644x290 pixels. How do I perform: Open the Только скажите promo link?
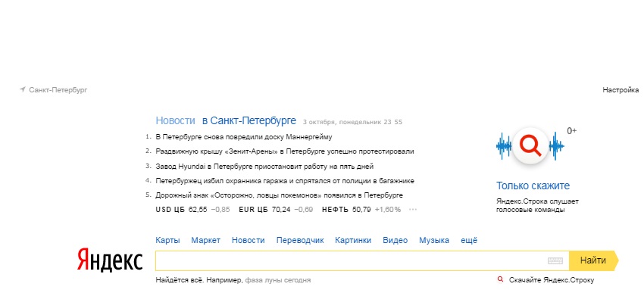point(533,186)
